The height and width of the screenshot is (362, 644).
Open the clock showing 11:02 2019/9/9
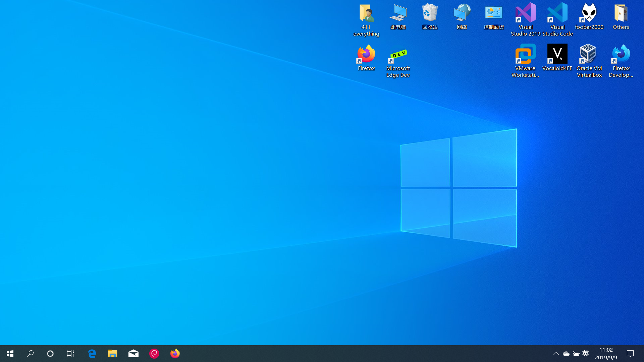(x=606, y=354)
